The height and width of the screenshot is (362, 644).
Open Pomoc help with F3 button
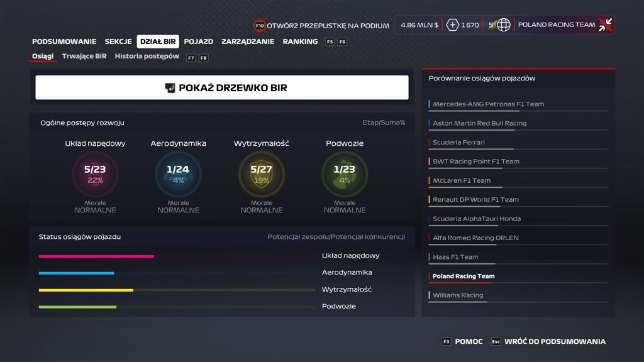click(462, 341)
